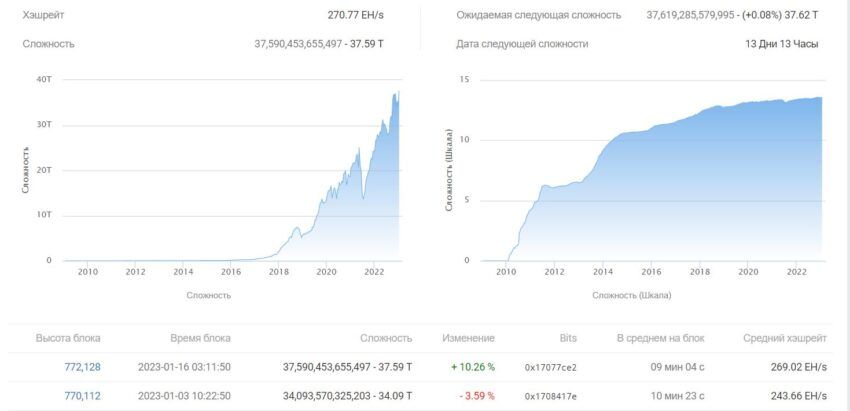Click bits value 0x1708417e
The image size is (850, 411).
point(551,397)
